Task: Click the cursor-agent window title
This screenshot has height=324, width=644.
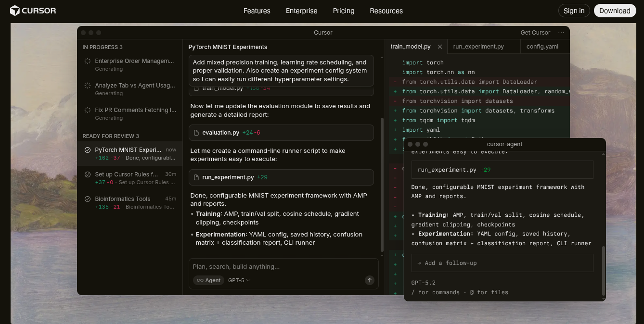Action: (504, 144)
